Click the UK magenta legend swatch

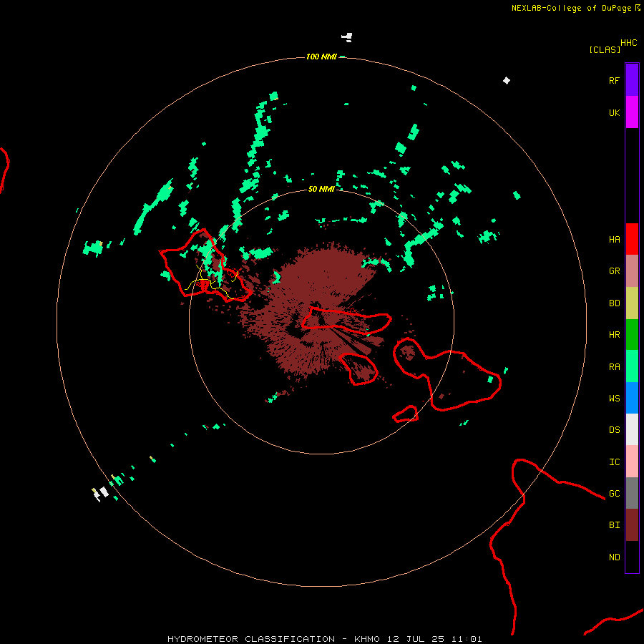[x=632, y=112]
